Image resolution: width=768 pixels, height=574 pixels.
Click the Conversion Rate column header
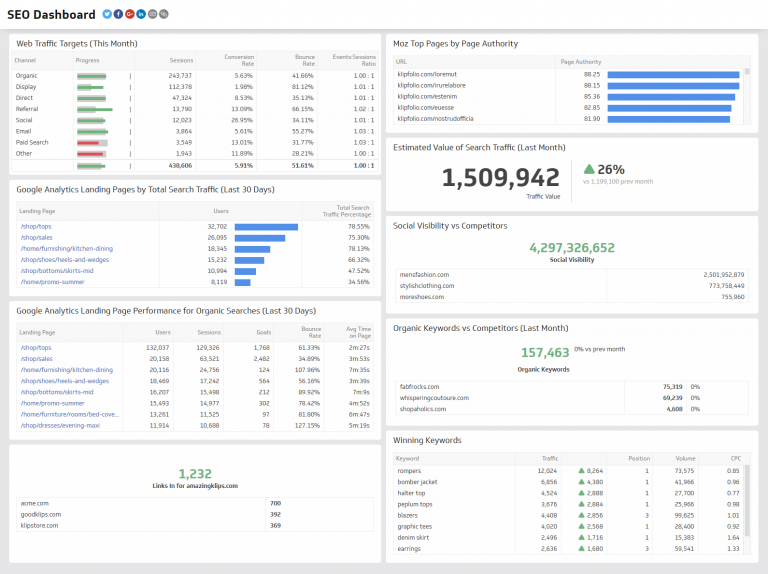pos(239,60)
